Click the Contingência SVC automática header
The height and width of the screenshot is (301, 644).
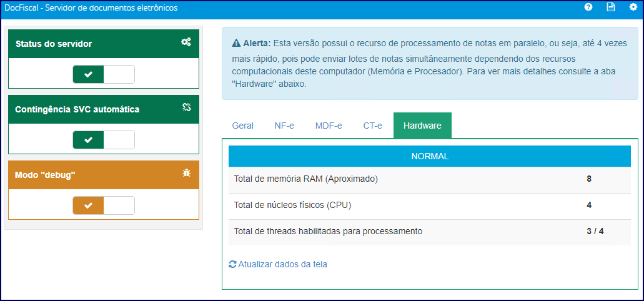click(104, 109)
